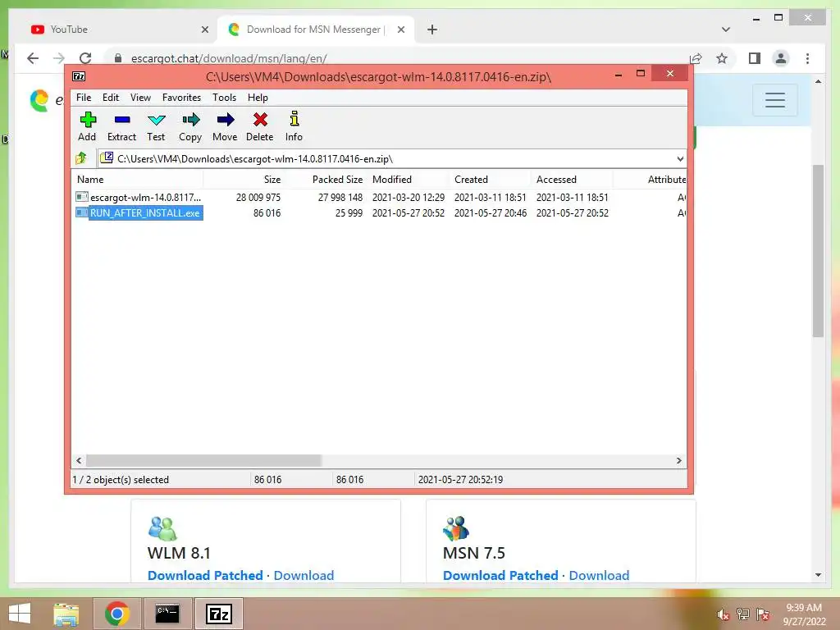Sort files by the Name column

coord(137,180)
